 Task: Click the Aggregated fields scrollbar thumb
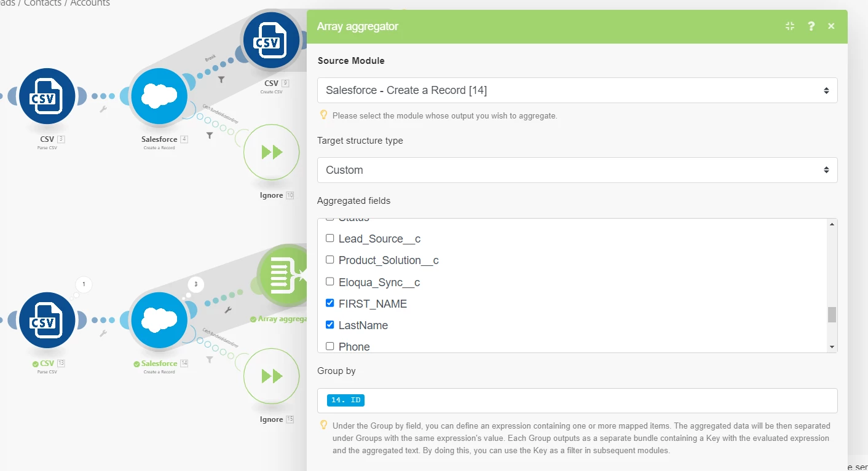pyautogui.click(x=832, y=315)
